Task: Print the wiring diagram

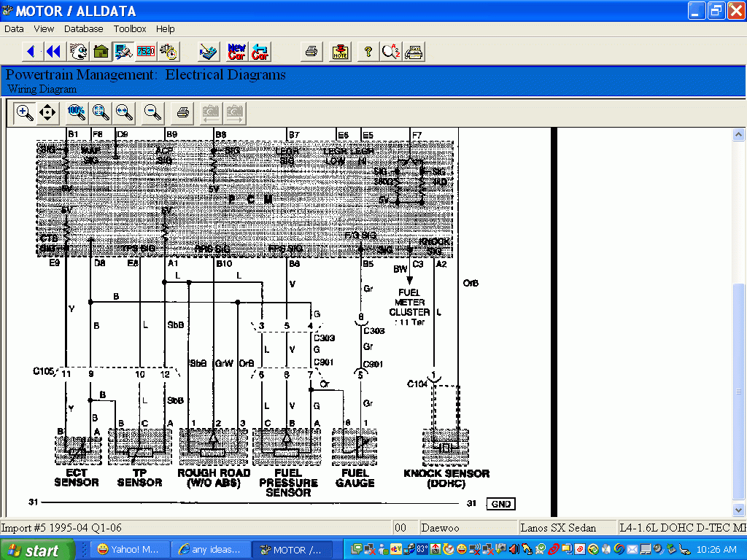Action: [181, 112]
